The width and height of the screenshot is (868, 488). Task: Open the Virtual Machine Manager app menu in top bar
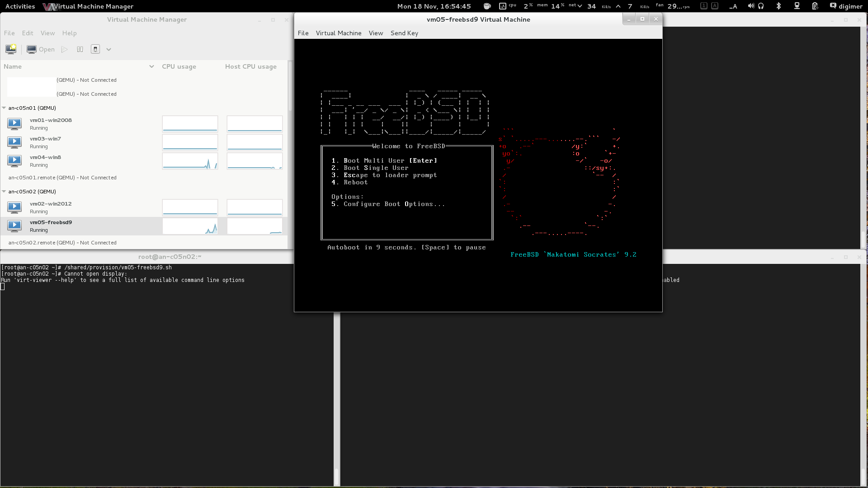coord(88,6)
